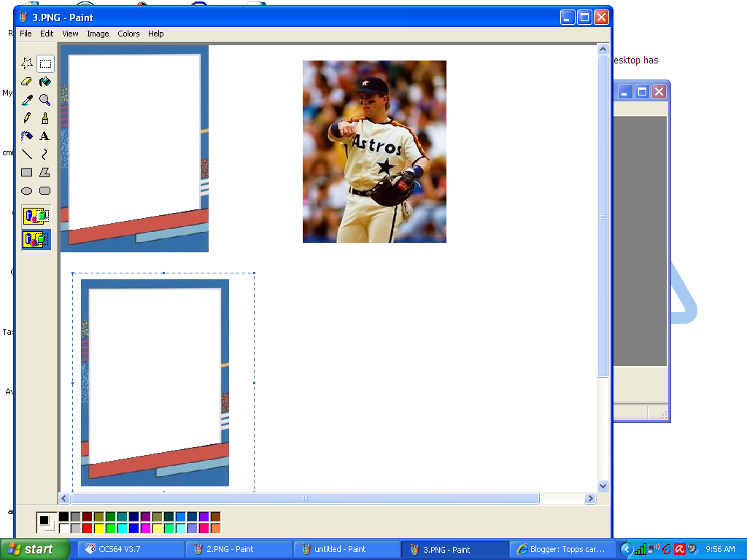747x560 pixels.
Task: Select the magenta palette color
Action: click(145, 528)
